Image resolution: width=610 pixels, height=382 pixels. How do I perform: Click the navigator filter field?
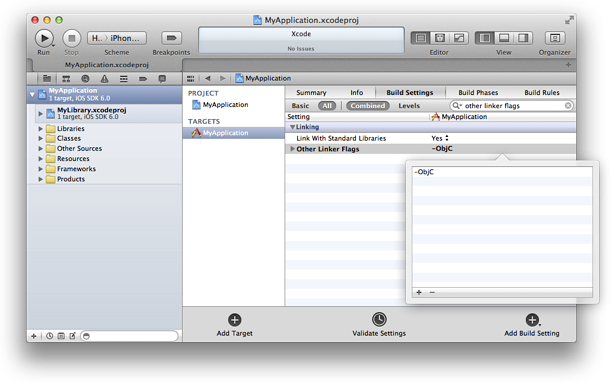pos(130,336)
